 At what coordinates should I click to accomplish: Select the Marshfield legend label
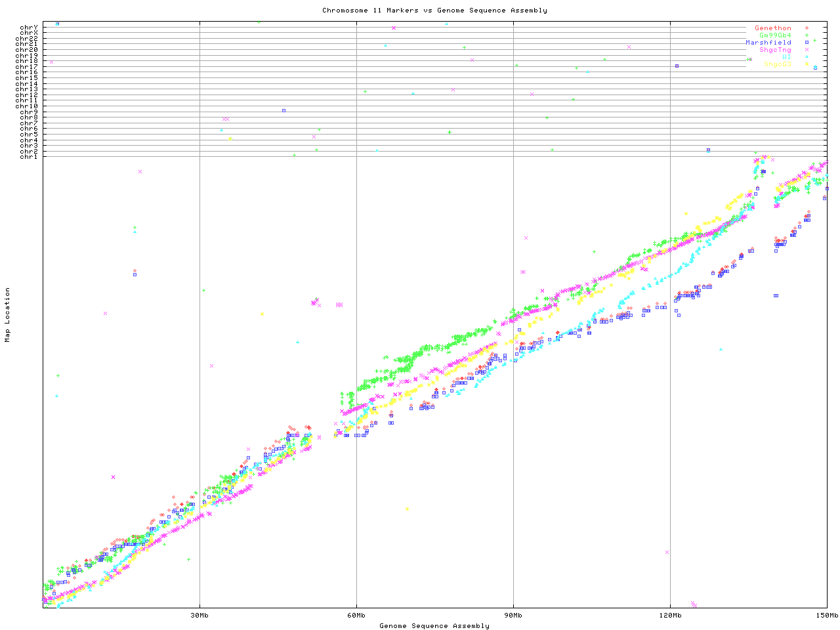pos(768,43)
